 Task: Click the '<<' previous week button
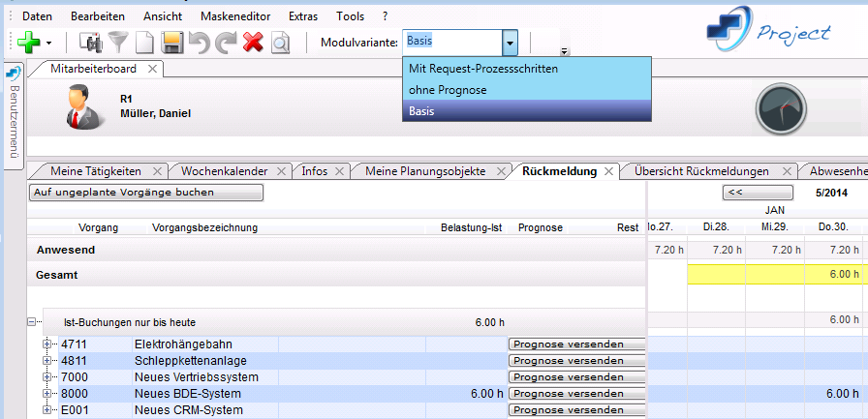758,193
